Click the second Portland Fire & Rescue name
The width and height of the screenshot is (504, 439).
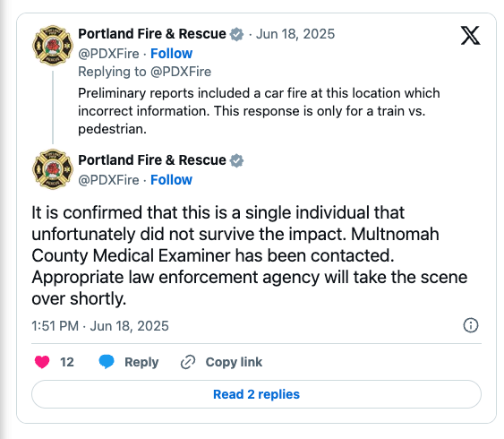coord(152,160)
